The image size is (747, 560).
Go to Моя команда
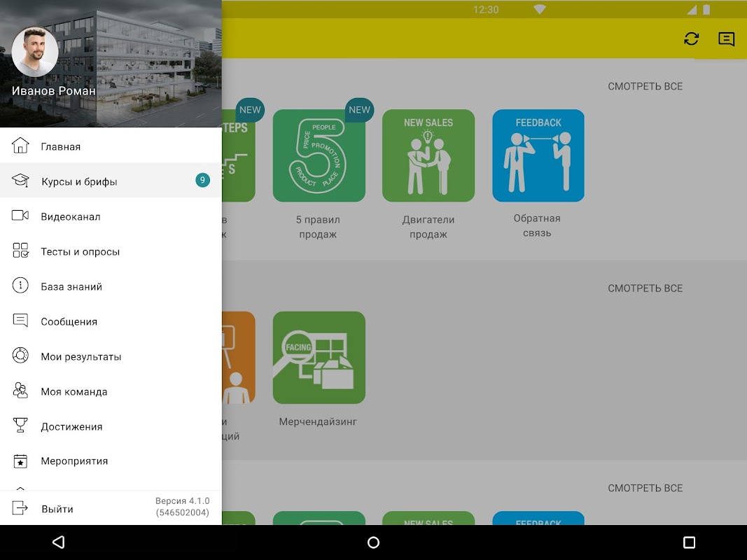pos(111,391)
